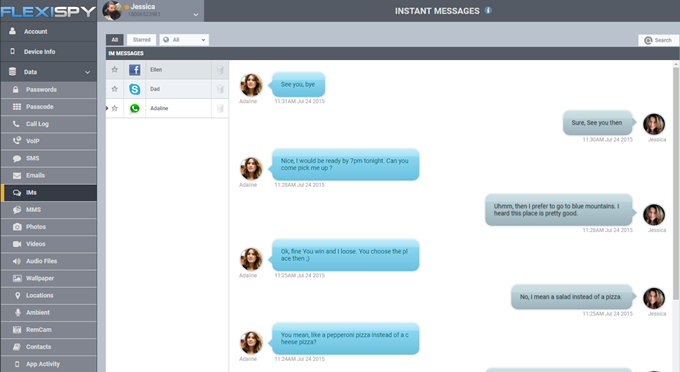
Task: Open Device Info in sidebar
Action: (49, 52)
